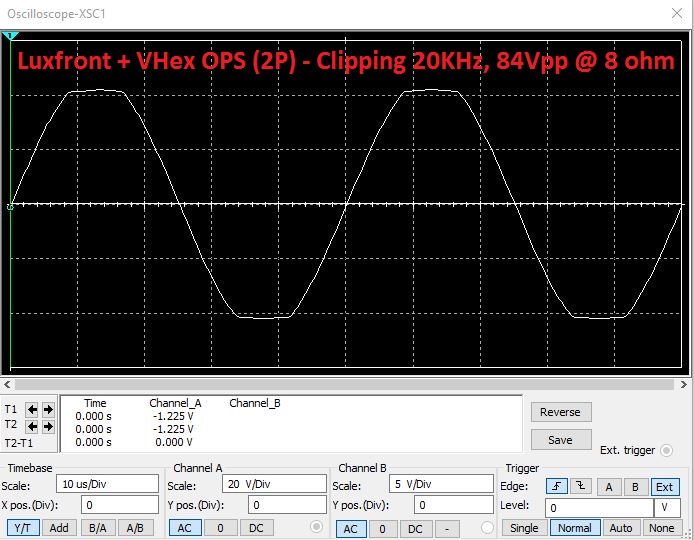694x540 pixels.
Task: Choose Single trigger mode
Action: coord(524,528)
